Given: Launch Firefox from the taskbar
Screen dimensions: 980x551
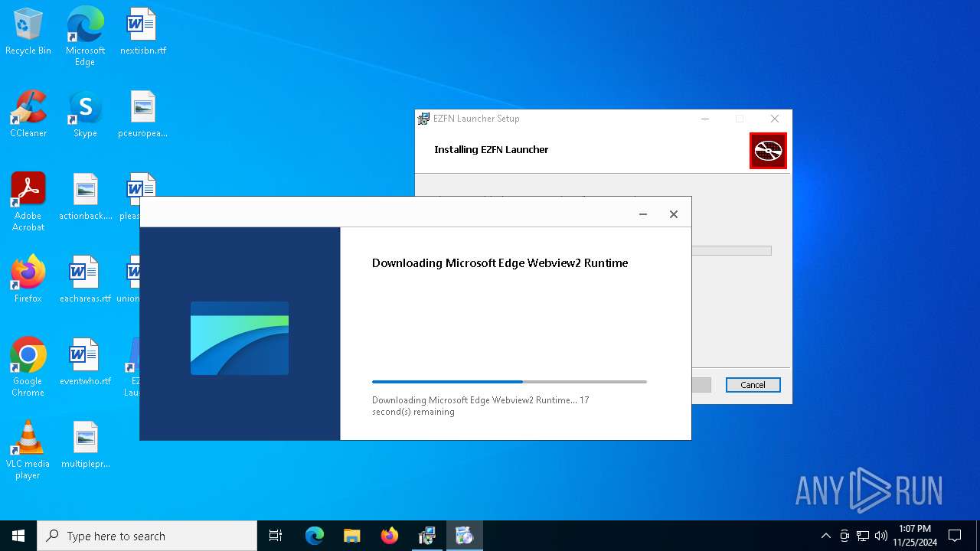Looking at the screenshot, I should [x=389, y=536].
